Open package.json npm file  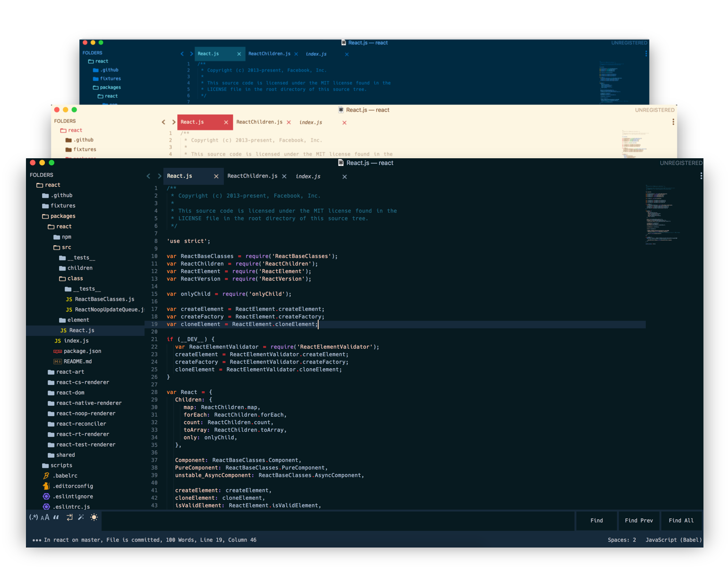[77, 351]
